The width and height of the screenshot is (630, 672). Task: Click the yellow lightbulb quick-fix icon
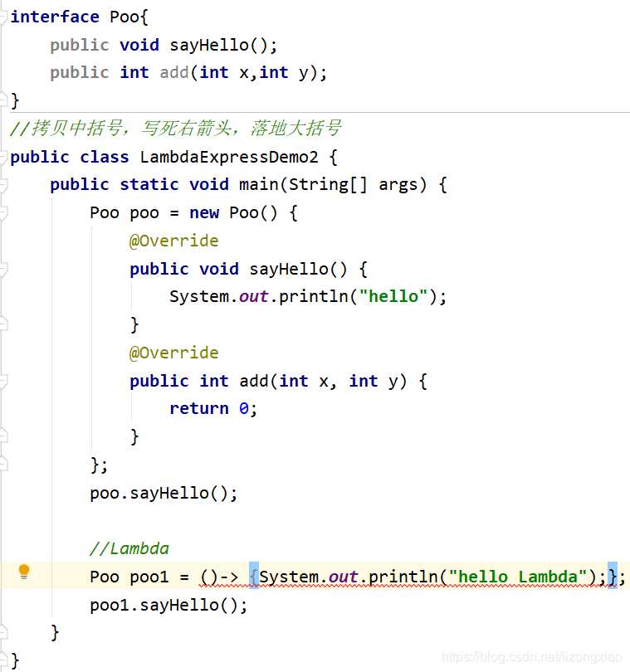pyautogui.click(x=24, y=572)
